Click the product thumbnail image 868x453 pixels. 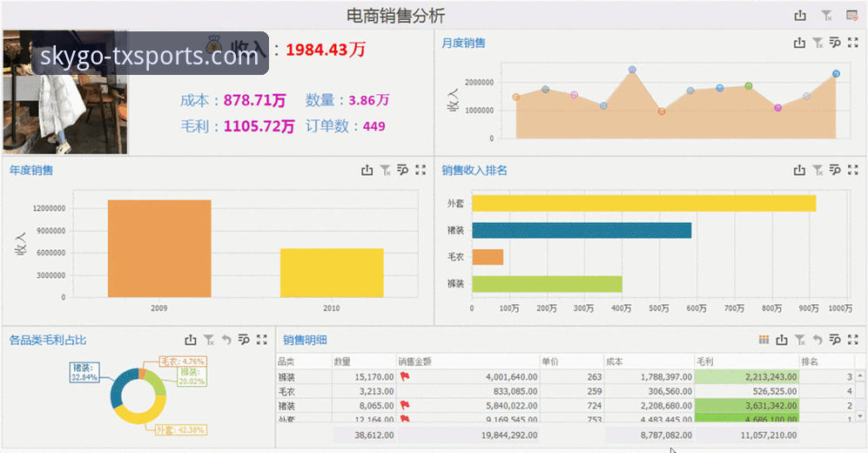(65, 92)
